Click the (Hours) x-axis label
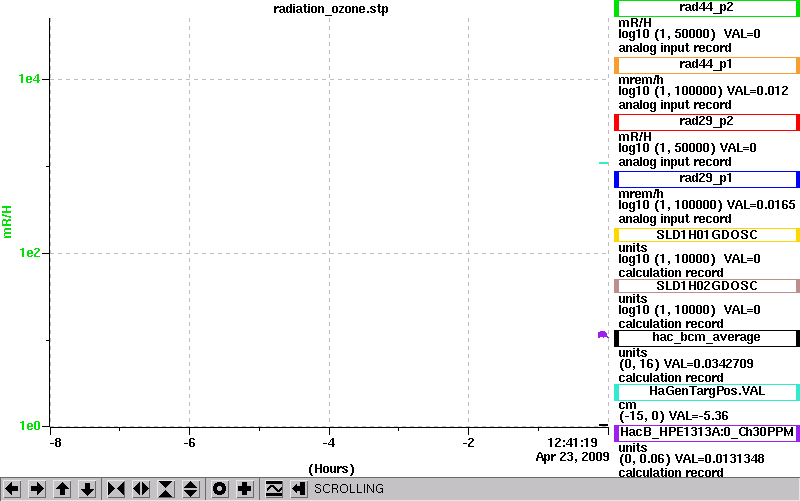 point(331,469)
